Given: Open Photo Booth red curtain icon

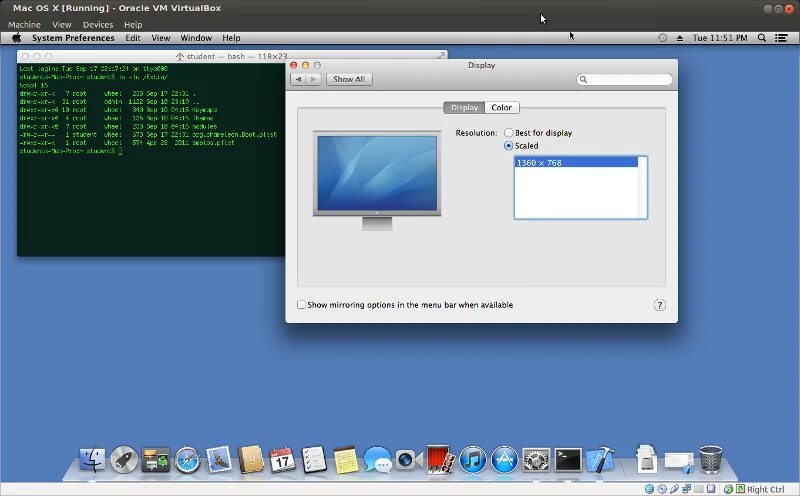Looking at the screenshot, I should click(x=440, y=460).
